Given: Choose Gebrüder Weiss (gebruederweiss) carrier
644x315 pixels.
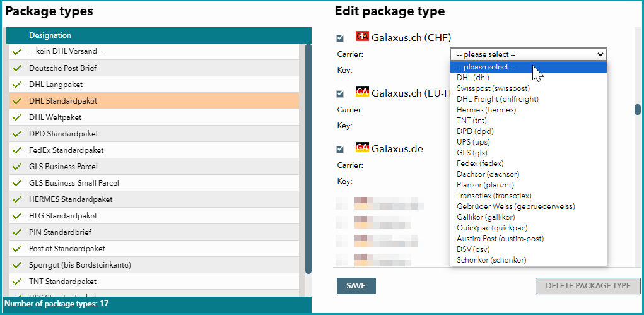Looking at the screenshot, I should click(x=528, y=206).
